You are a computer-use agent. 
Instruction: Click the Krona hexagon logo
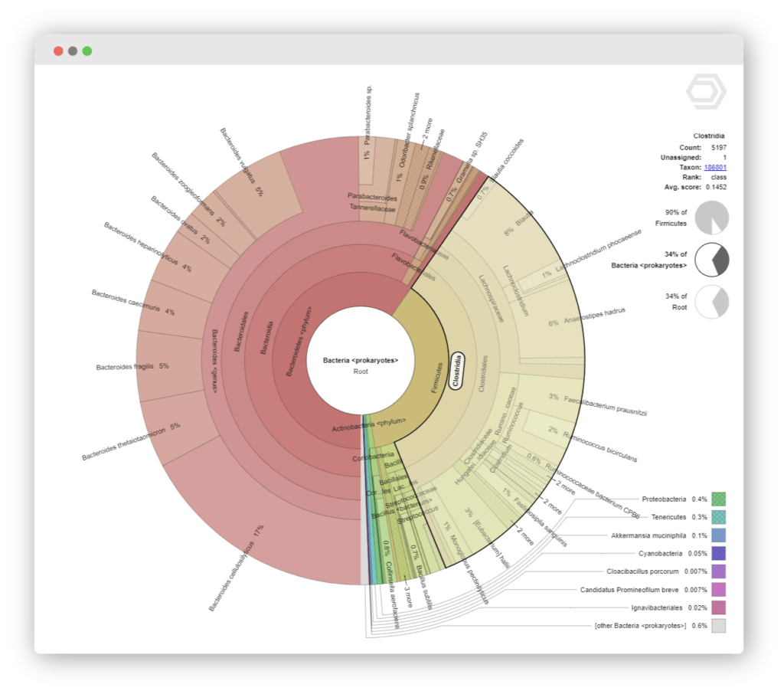[x=704, y=91]
